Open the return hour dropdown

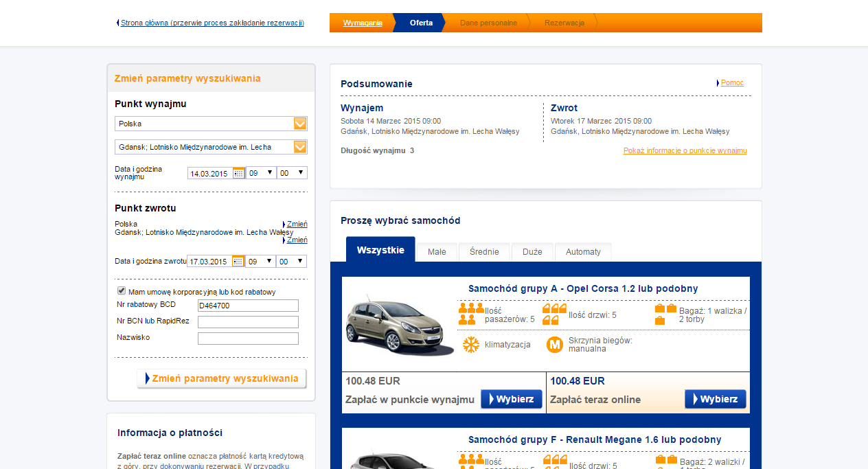pyautogui.click(x=260, y=261)
